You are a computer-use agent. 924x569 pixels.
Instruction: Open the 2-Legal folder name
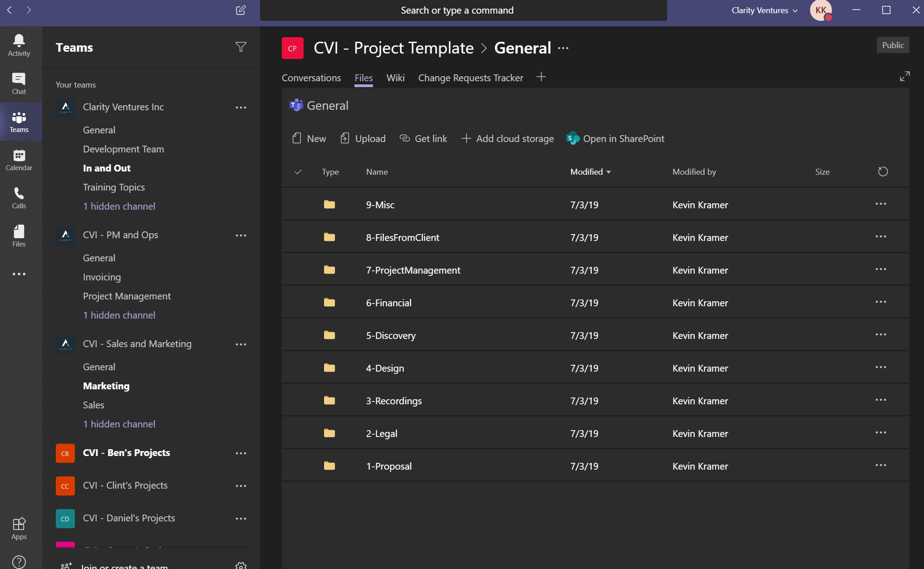(382, 433)
